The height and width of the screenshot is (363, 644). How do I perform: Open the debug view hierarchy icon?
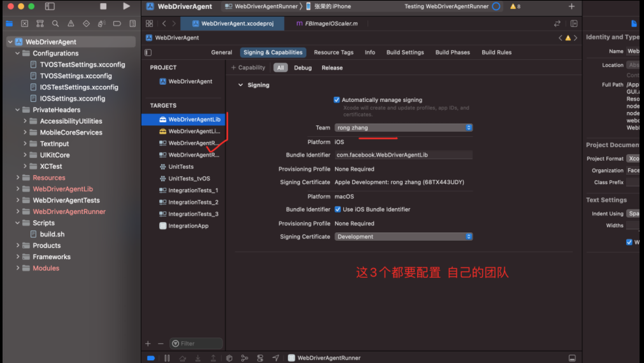[x=229, y=358]
